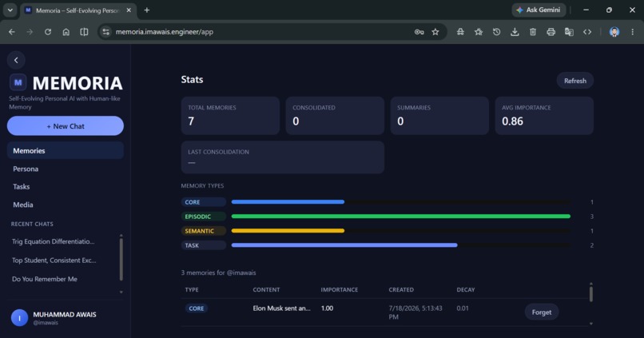Click the DECAY column header
The height and width of the screenshot is (338, 644).
(x=466, y=289)
